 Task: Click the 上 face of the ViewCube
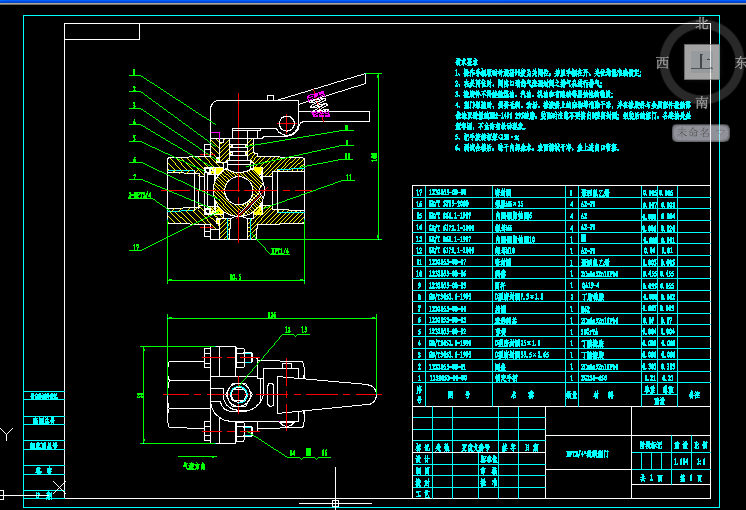tap(701, 62)
